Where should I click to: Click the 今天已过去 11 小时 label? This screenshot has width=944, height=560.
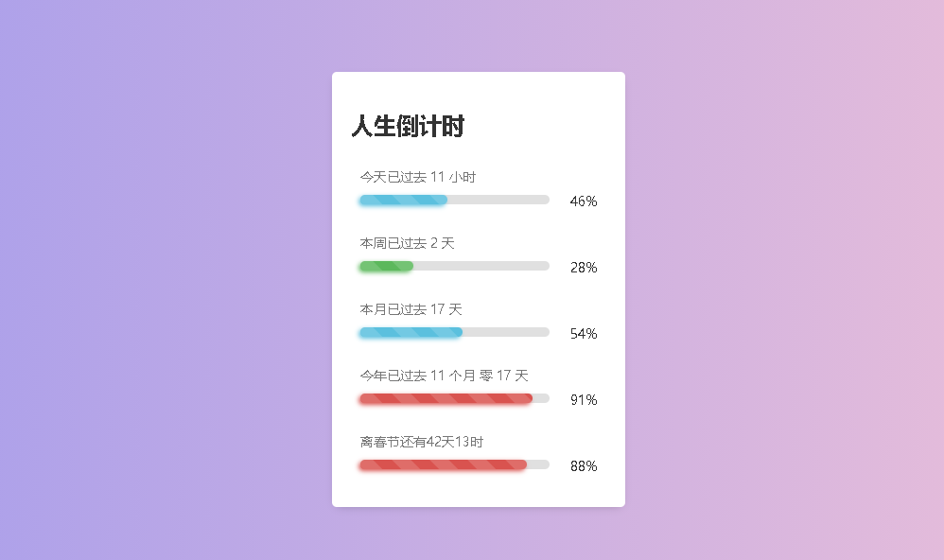417,177
